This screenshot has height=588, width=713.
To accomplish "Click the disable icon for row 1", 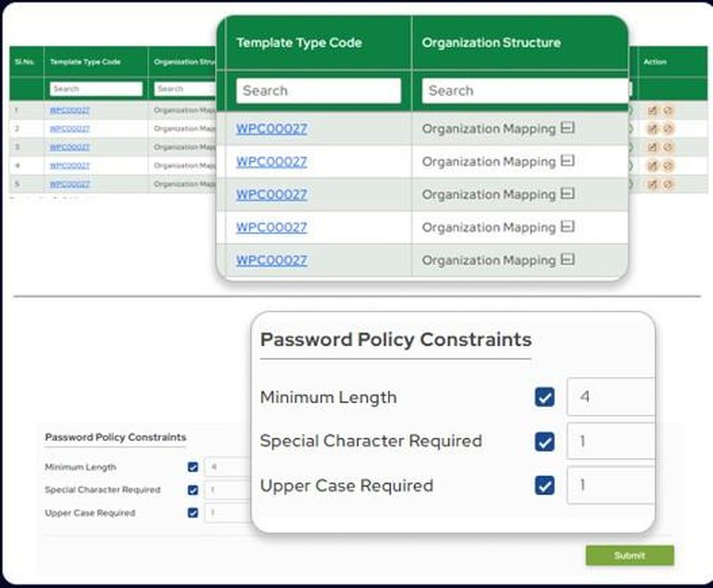I will click(668, 110).
